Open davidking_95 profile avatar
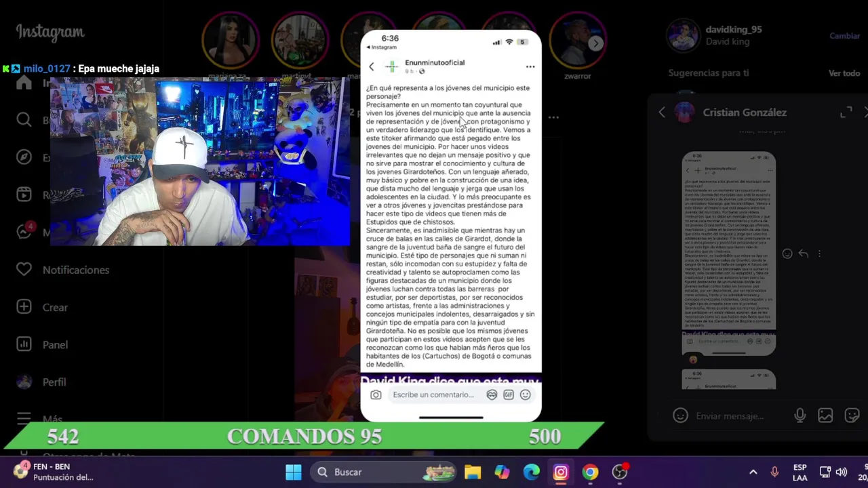 683,36
